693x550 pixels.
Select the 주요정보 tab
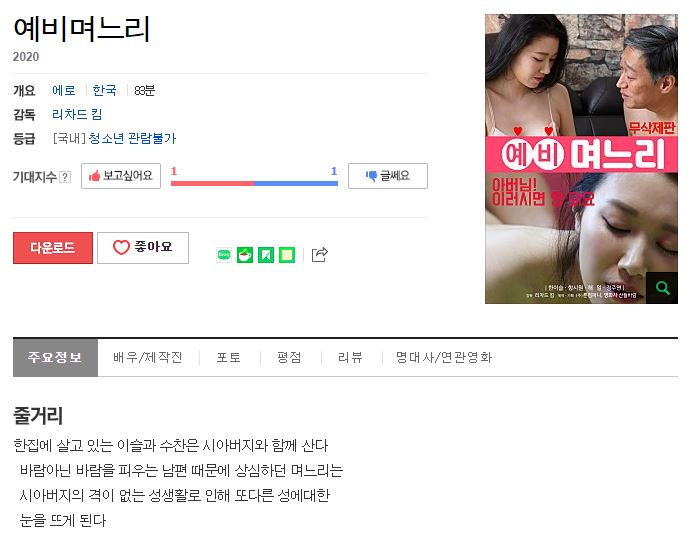pyautogui.click(x=55, y=357)
